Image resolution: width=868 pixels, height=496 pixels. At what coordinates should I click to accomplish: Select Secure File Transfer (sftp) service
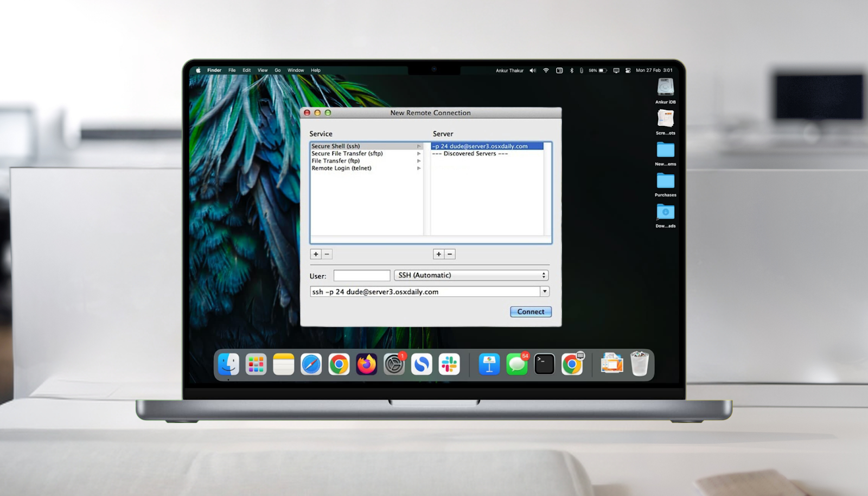coord(347,154)
